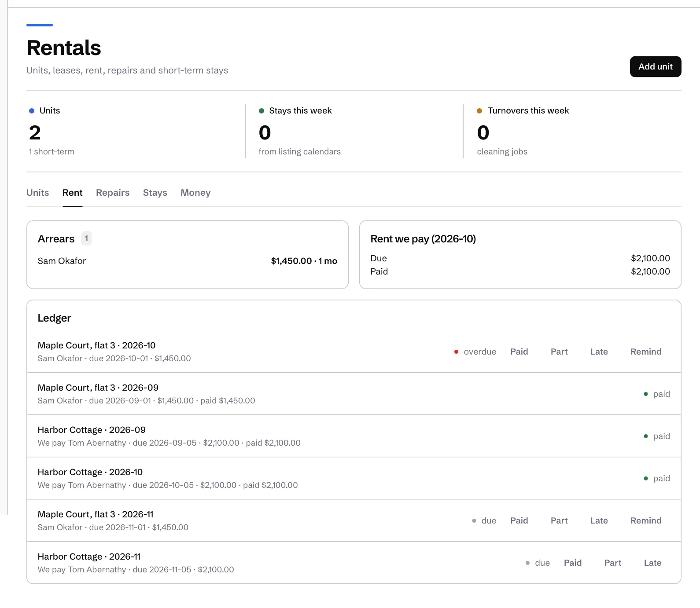Click the due status on Harbor Cottage 2026-11
700x608 pixels.
click(538, 563)
